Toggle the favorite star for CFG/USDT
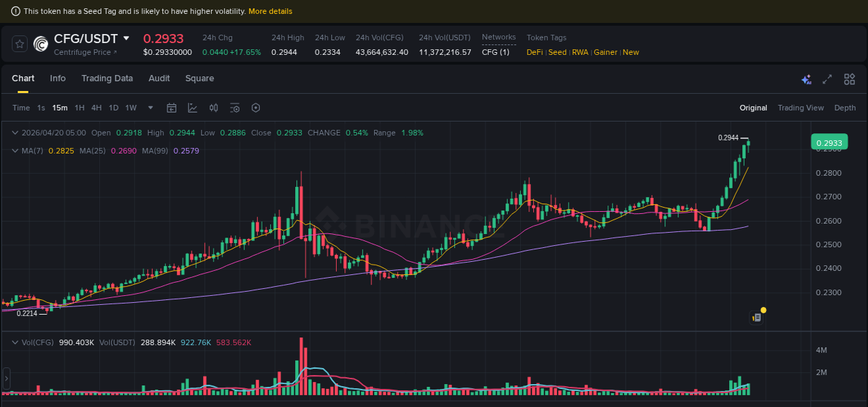 pos(19,44)
